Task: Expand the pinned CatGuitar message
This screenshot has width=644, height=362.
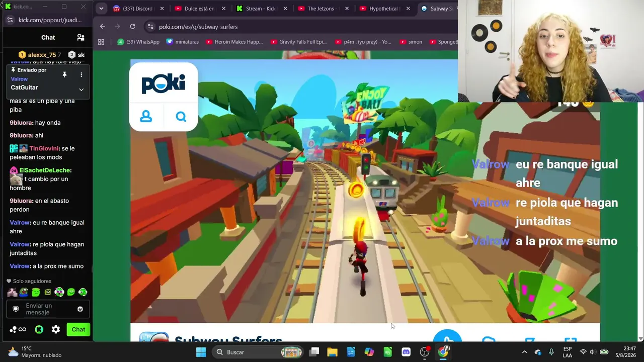Action: (81, 89)
